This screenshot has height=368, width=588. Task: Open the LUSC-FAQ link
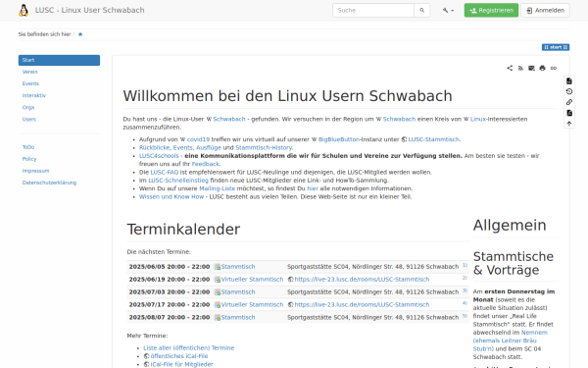(x=165, y=173)
